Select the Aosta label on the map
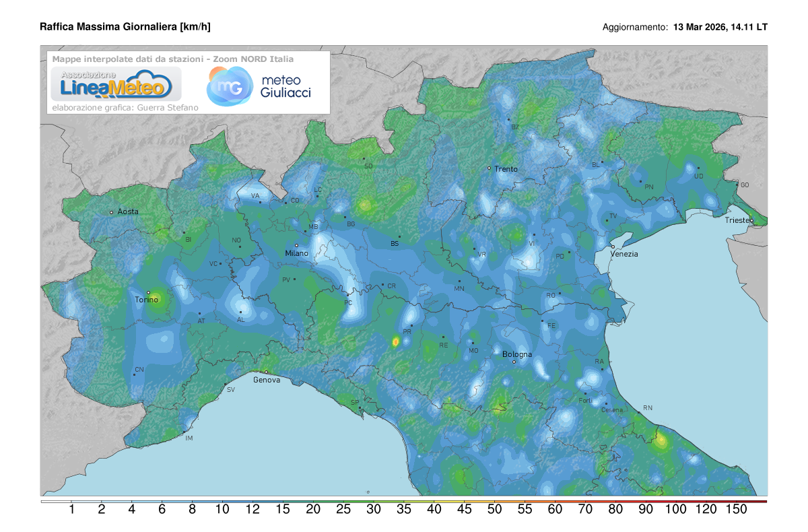Image resolution: width=808 pixels, height=532 pixels. click(127, 211)
